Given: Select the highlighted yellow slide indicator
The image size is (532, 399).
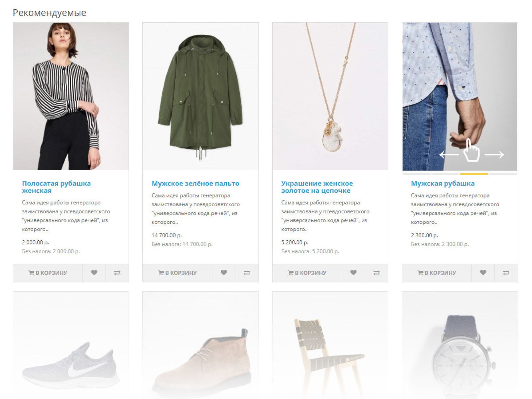Looking at the screenshot, I should (474, 174).
